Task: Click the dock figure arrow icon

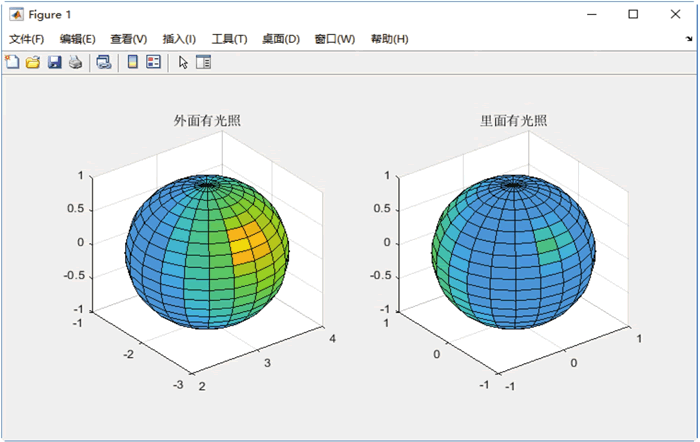Action: [x=689, y=39]
